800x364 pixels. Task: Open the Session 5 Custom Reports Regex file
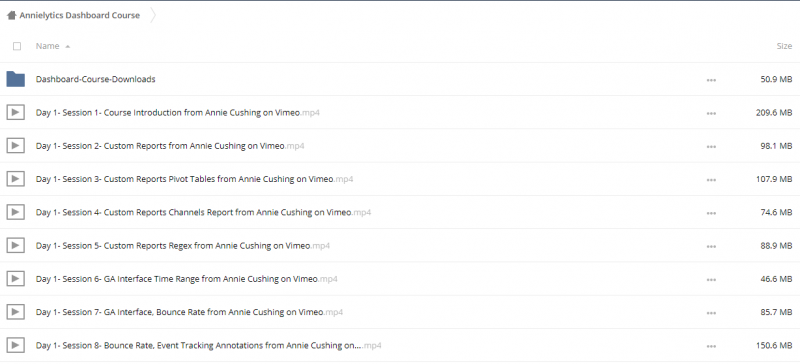183,246
